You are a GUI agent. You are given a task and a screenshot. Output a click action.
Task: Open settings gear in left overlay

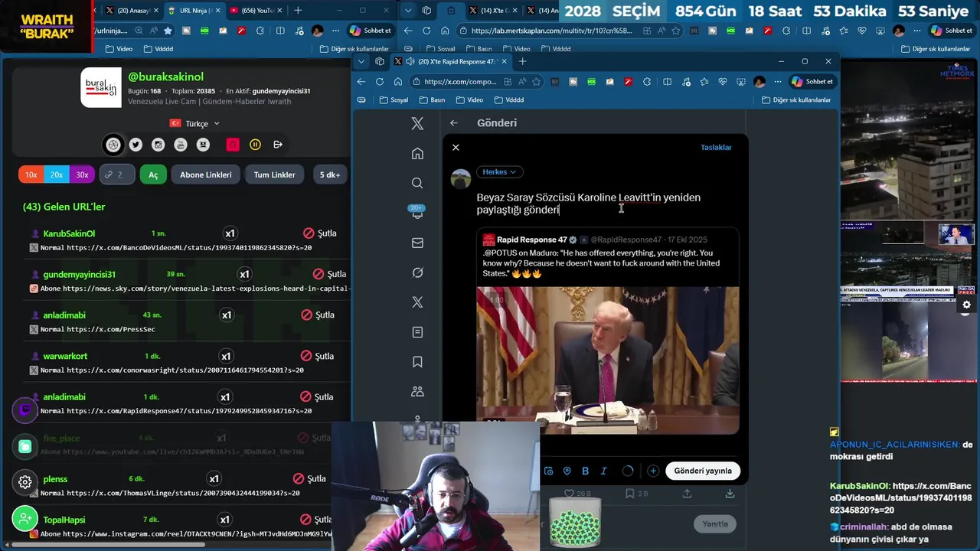click(25, 482)
